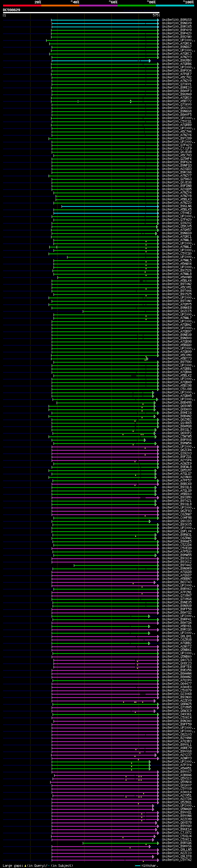Open the UniRef100_A9RE79 hit
Viewport: 197px width, 868px height.
click(x=177, y=748)
